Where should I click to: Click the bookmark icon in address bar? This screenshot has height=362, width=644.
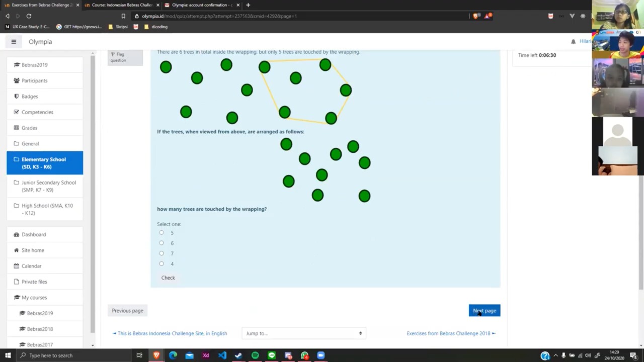click(x=123, y=16)
